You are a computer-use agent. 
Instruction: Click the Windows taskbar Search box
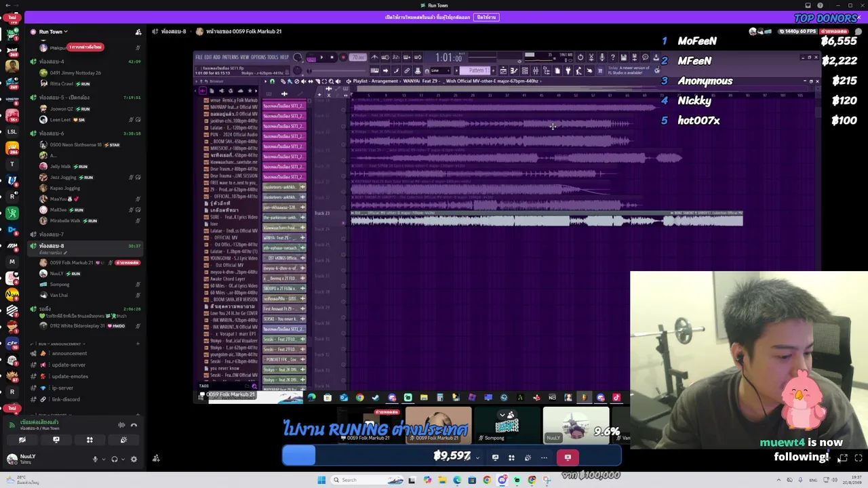coord(366,480)
